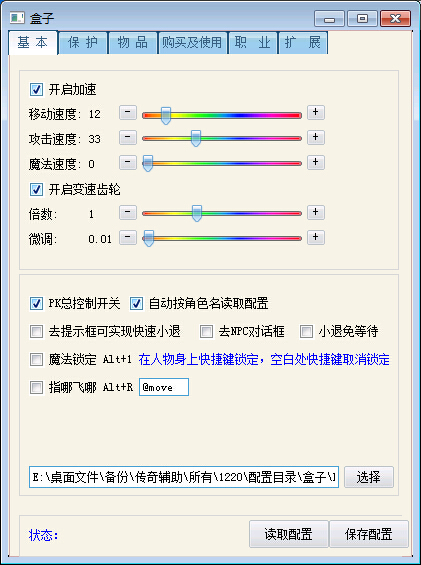This screenshot has height=565, width=421.
Task: Increase 倍数 using its plus button
Action: [x=316, y=213]
